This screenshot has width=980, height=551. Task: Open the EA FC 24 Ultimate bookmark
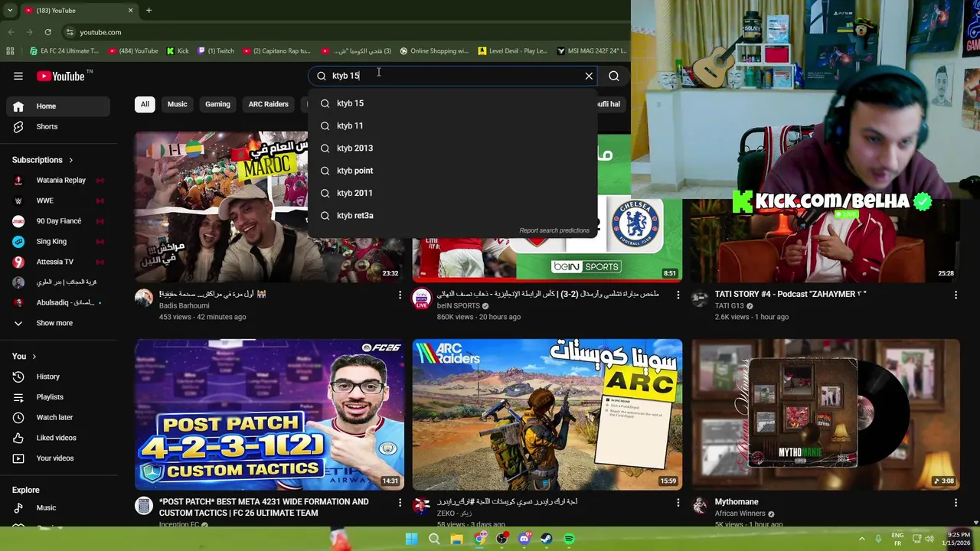click(x=64, y=51)
